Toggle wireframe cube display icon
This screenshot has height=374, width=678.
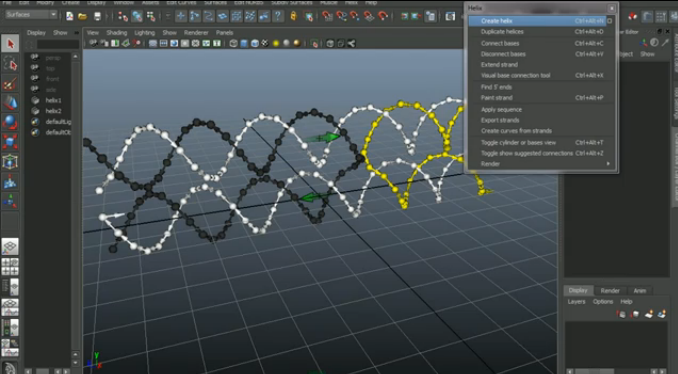coord(233,44)
